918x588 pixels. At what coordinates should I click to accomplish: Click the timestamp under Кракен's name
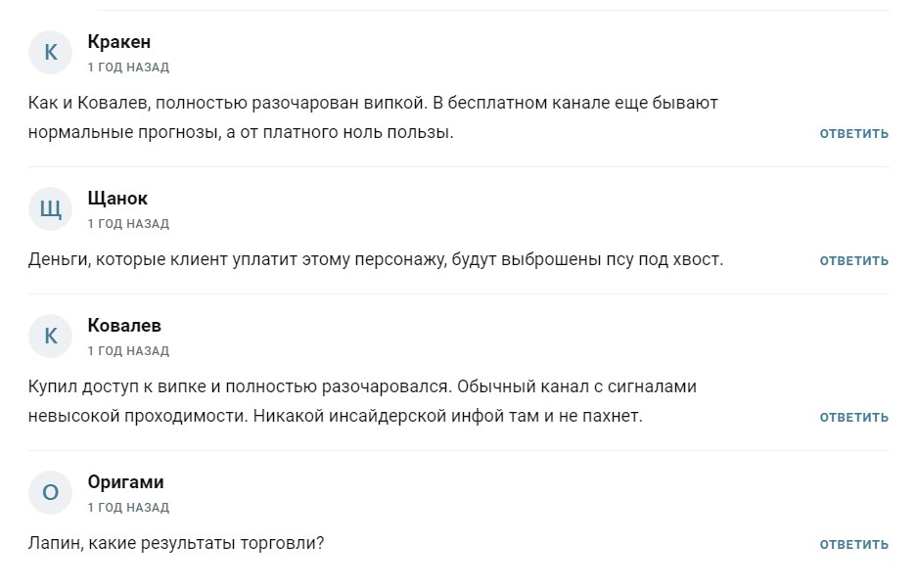pyautogui.click(x=128, y=68)
